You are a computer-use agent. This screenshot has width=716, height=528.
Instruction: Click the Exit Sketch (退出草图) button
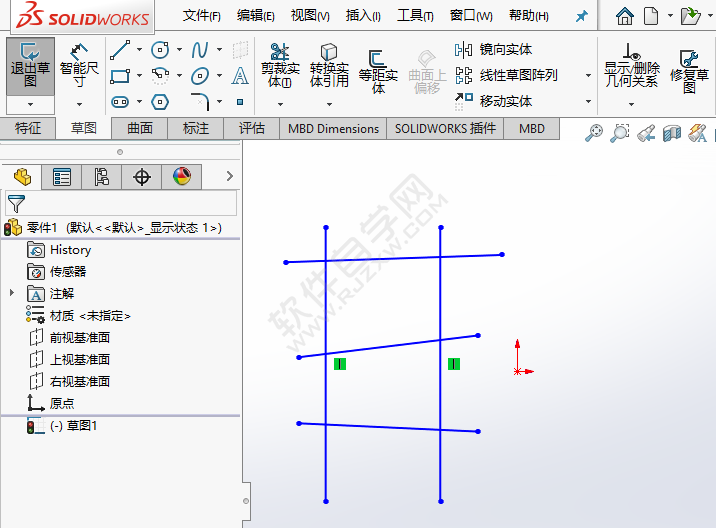pos(30,67)
